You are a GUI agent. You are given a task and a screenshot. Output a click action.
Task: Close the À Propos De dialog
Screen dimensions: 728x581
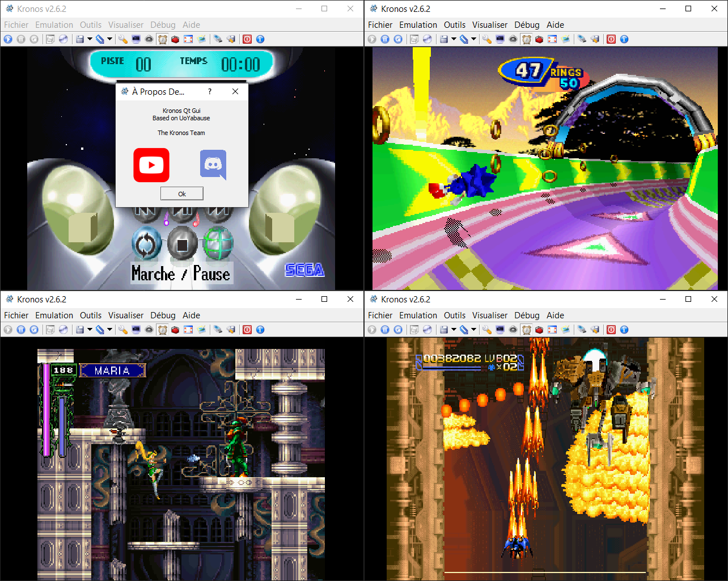(x=235, y=91)
